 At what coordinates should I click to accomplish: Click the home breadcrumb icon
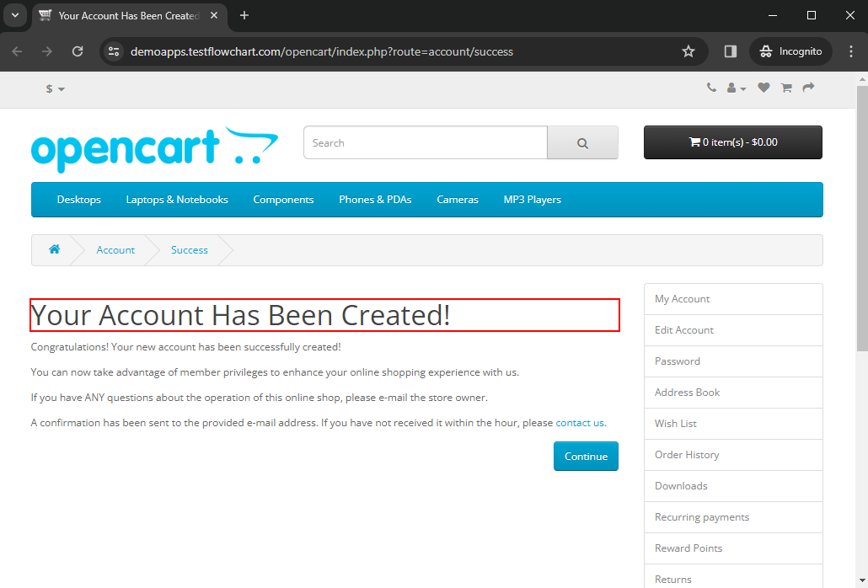click(x=55, y=249)
